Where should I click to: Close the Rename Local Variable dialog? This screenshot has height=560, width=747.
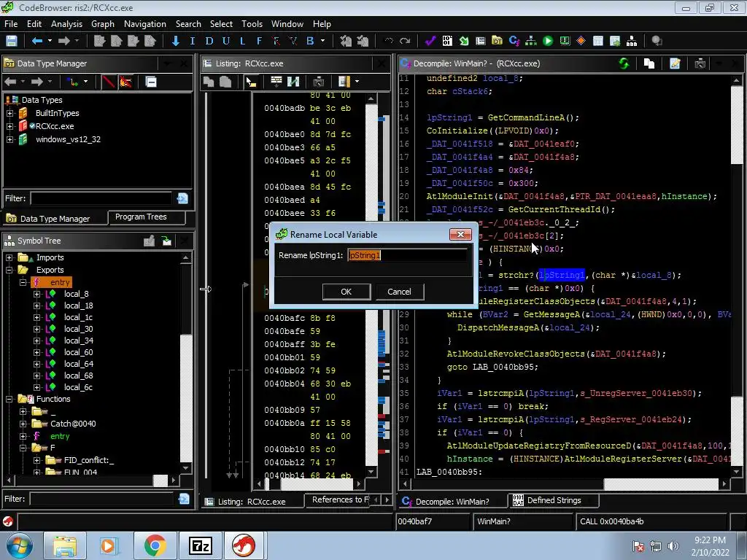(461, 234)
